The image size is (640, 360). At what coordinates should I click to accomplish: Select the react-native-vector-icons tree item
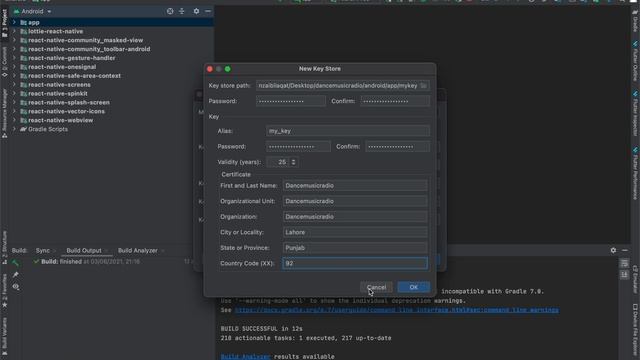[x=66, y=111]
